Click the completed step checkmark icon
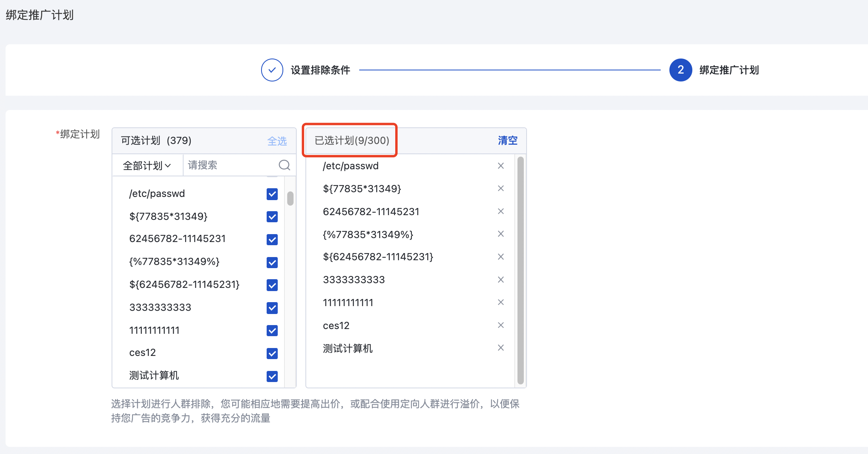This screenshot has width=868, height=454. pyautogui.click(x=272, y=70)
